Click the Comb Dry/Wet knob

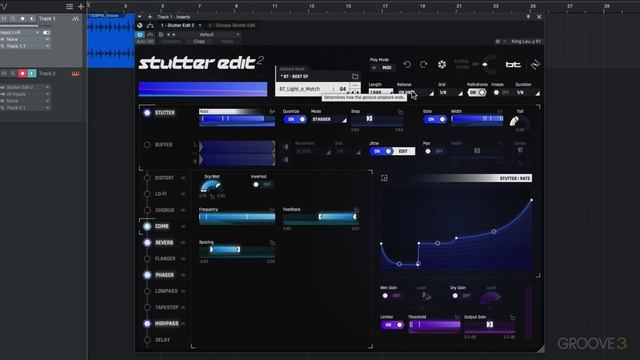(211, 187)
